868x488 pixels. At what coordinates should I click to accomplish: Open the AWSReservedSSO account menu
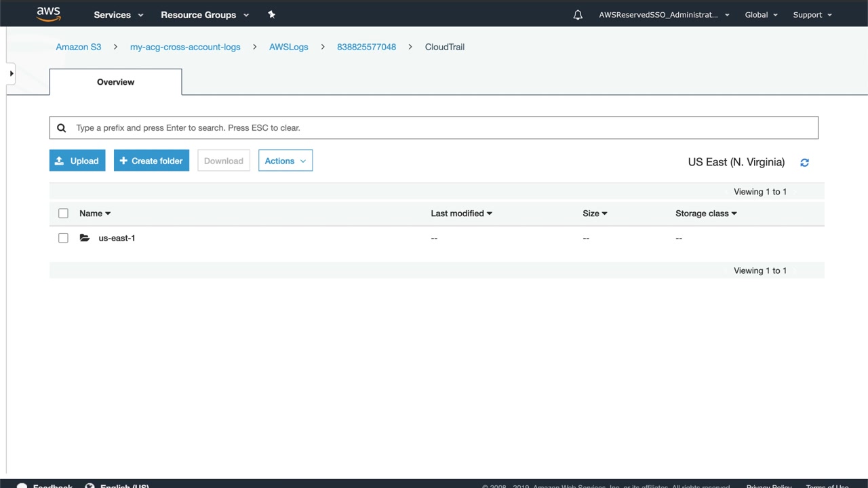664,15
